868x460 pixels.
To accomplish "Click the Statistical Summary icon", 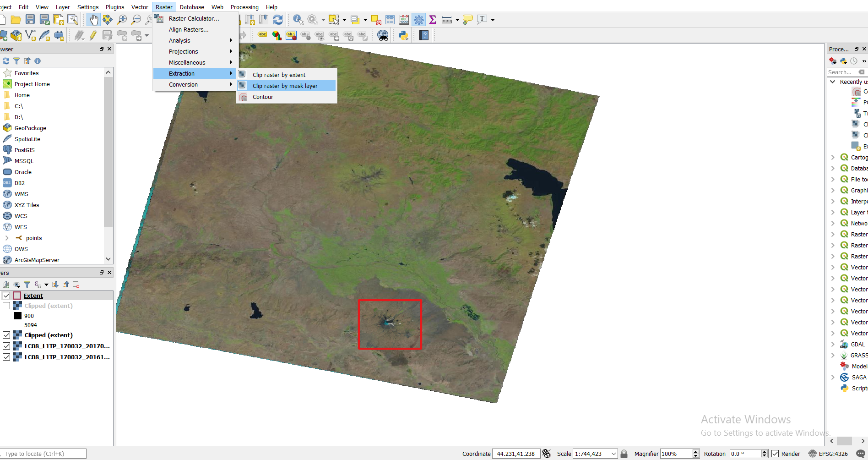I will [432, 20].
